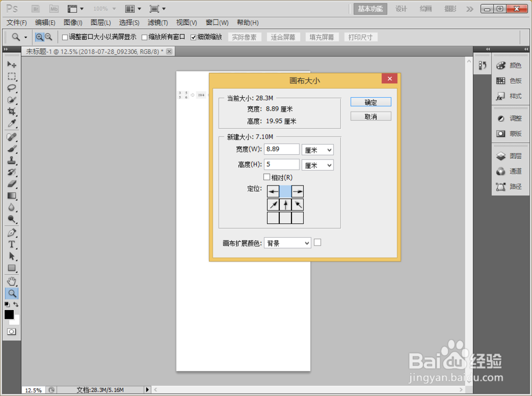Viewport: 532px width, 396px height.
Task: Open the height units dropdown
Action: [x=318, y=165]
